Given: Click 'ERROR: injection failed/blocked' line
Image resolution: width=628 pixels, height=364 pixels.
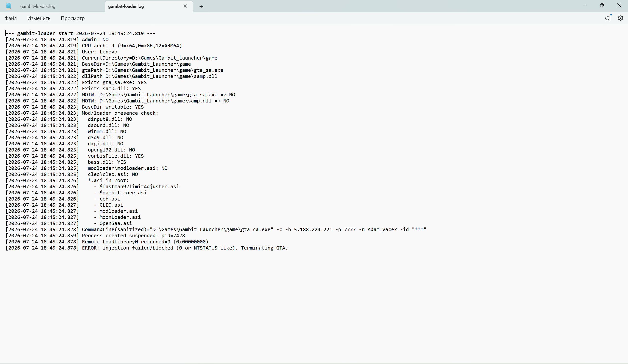Looking at the screenshot, I should click(147, 248).
